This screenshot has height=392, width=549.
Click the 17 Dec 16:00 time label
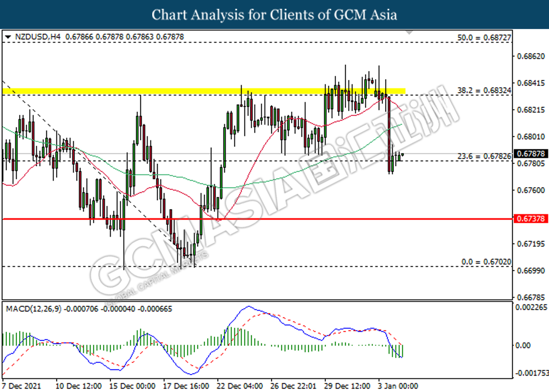[186, 386]
